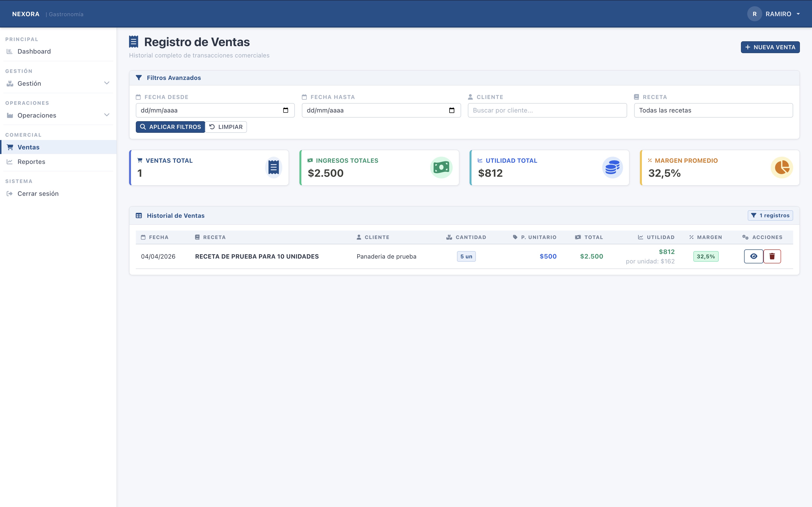Click the receipt icon beside Registro de Ventas
The image size is (812, 507).
[134, 42]
